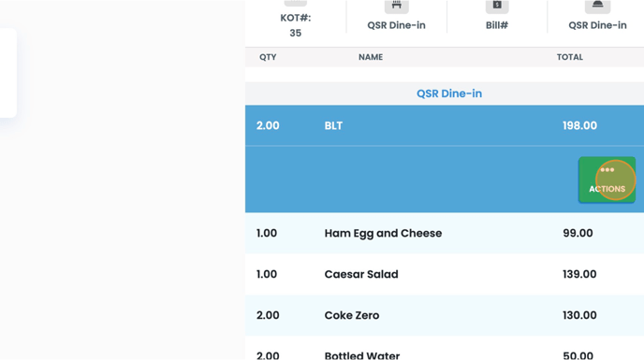The height and width of the screenshot is (360, 644).
Task: Click the QTY column header
Action: tap(268, 57)
